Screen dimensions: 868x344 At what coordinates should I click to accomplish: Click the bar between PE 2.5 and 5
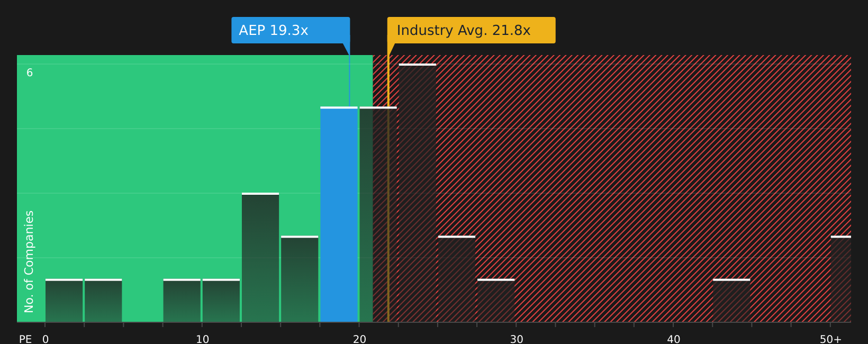point(103,300)
